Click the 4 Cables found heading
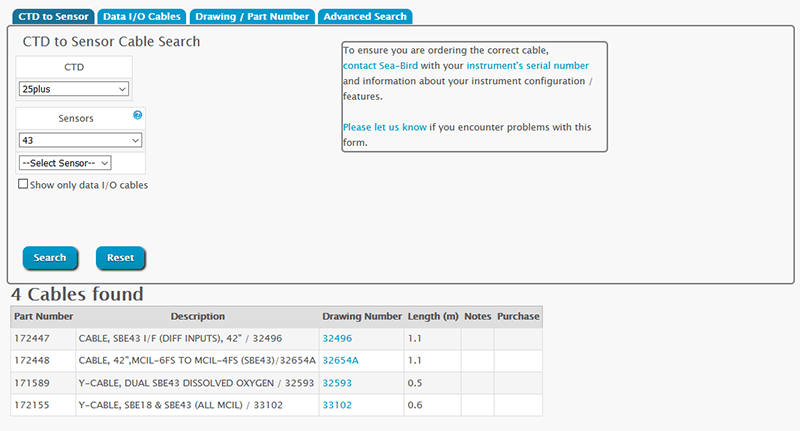This screenshot has height=431, width=800. pos(77,294)
